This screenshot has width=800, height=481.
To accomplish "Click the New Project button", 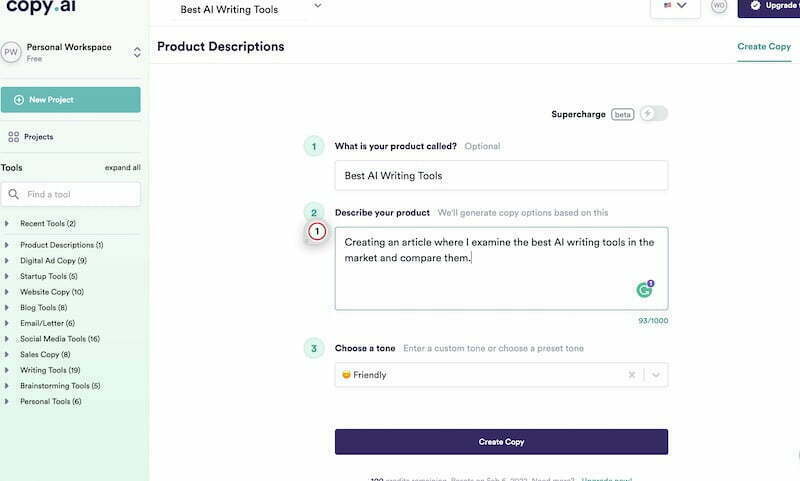I will click(70, 99).
